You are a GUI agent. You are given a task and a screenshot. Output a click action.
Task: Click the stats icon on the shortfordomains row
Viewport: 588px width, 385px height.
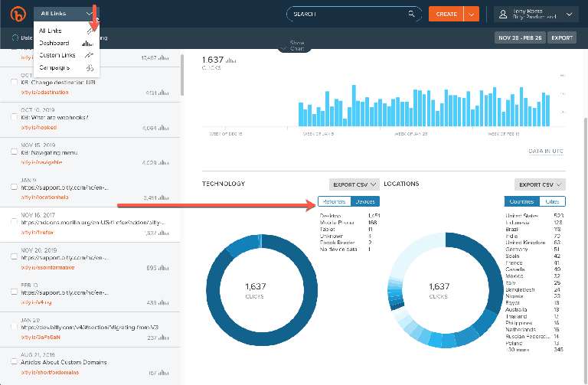point(164,373)
